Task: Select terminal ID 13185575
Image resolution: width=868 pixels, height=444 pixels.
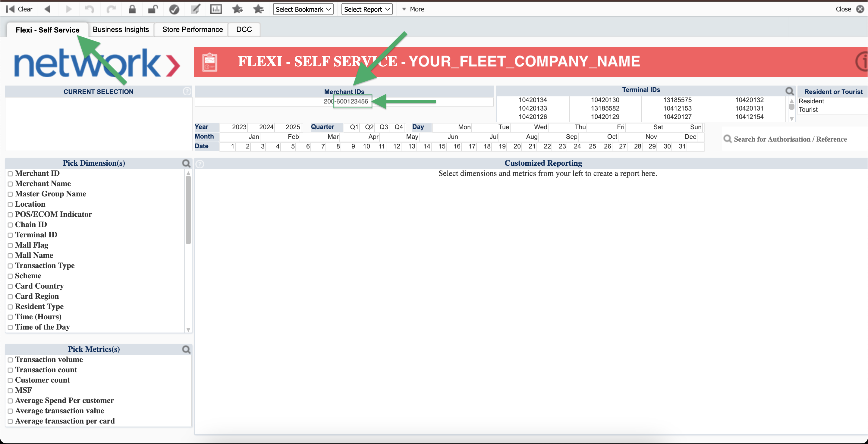Action: [x=677, y=100]
